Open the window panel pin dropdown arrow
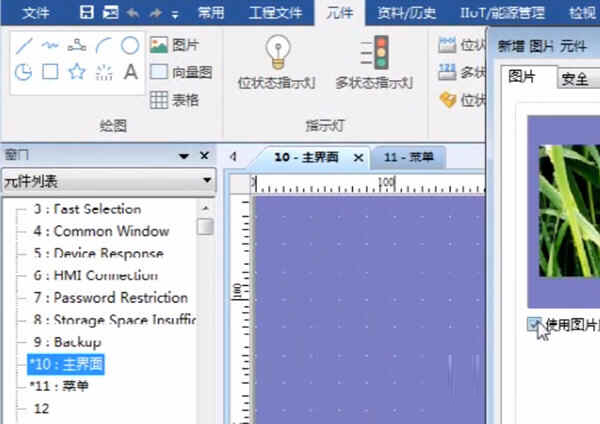This screenshot has height=424, width=600. (184, 156)
